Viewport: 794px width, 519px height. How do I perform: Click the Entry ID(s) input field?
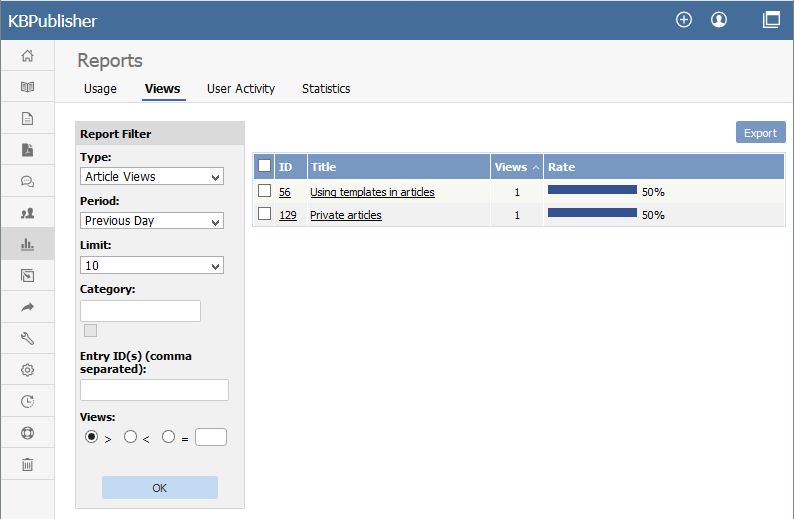click(x=154, y=390)
